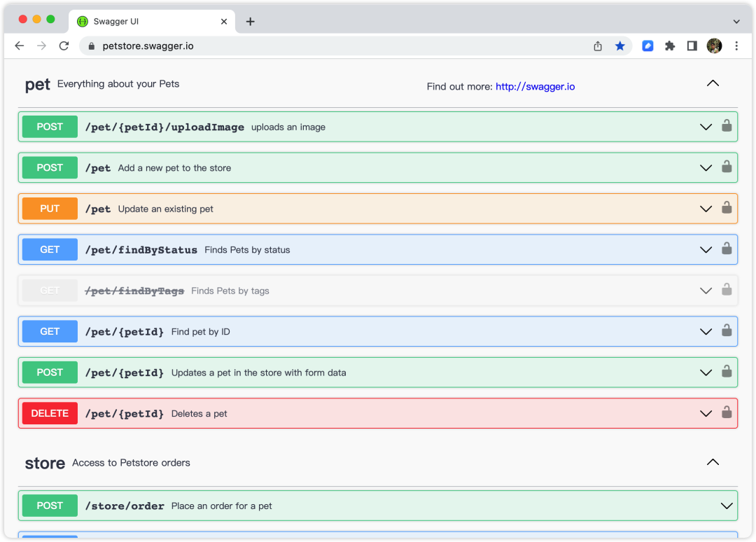Viewport: 756px width, 542px height.
Task: Click the lock icon on findByTags row
Action: (727, 291)
